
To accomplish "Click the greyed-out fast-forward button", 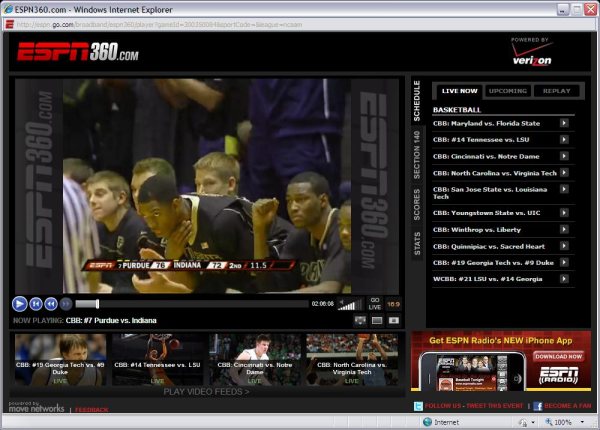I will point(66,304).
